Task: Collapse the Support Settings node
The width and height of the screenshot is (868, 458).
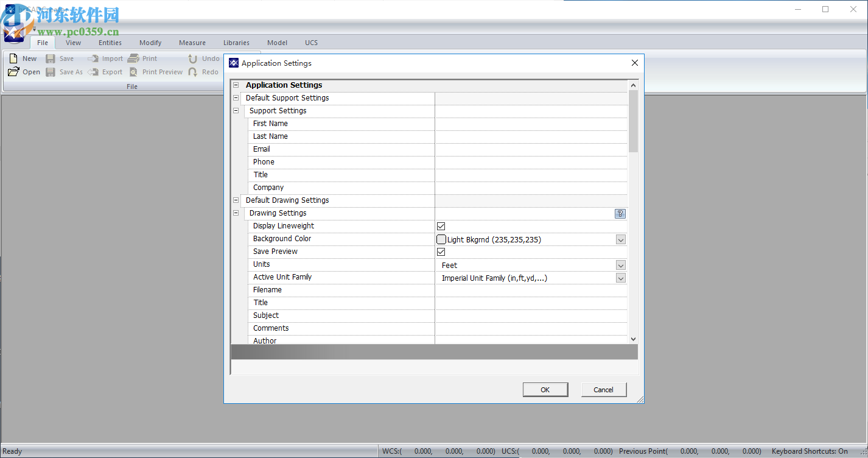Action: click(x=236, y=111)
